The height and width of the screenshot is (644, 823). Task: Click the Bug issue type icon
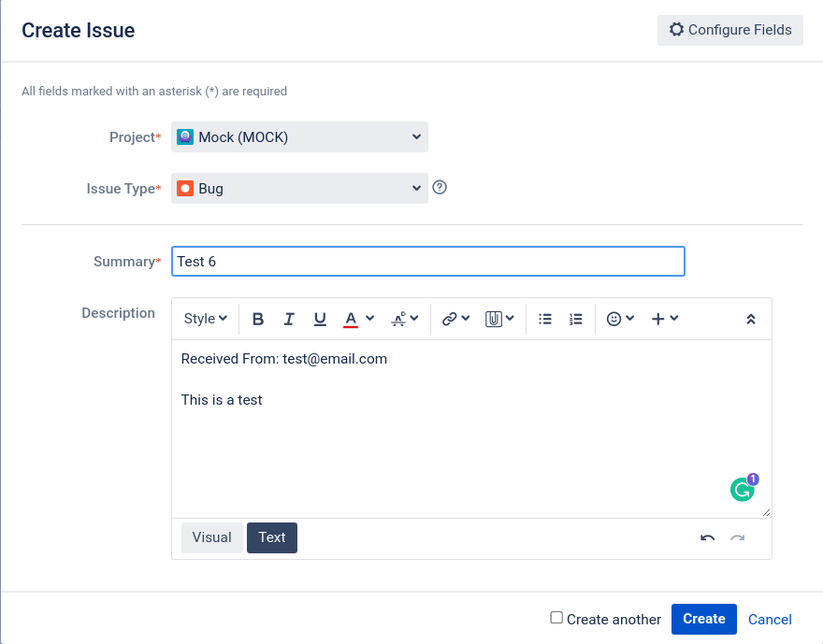coord(185,188)
